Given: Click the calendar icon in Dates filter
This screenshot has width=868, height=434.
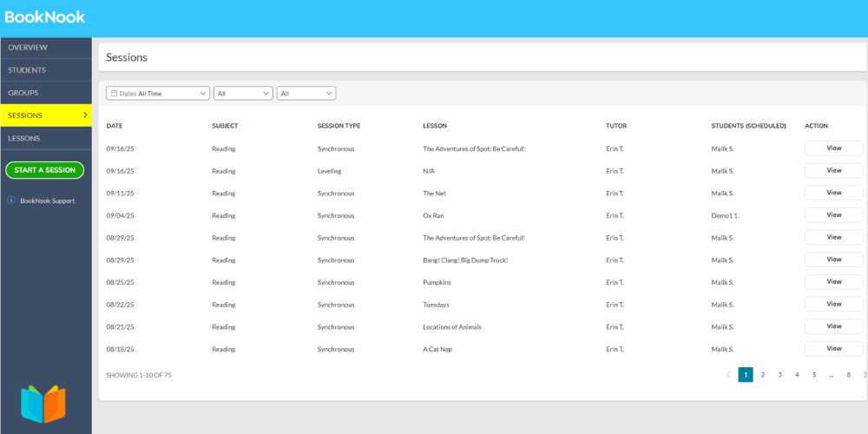Looking at the screenshot, I should coord(114,93).
